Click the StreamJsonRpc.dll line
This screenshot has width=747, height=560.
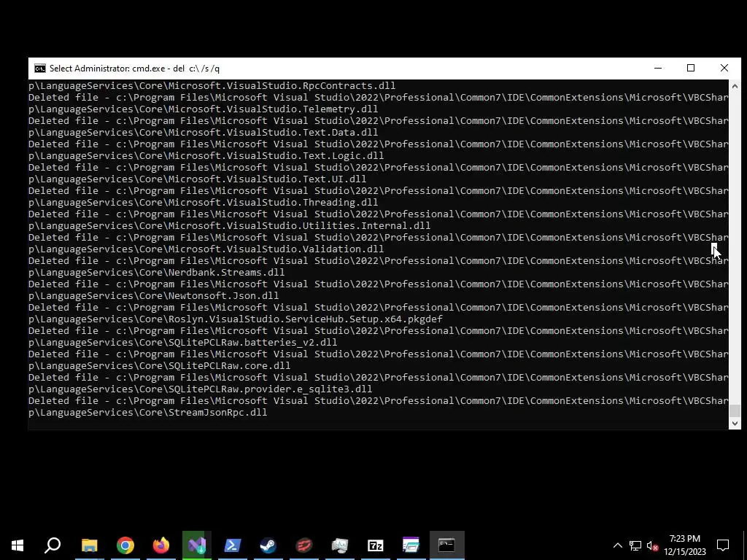[148, 413]
